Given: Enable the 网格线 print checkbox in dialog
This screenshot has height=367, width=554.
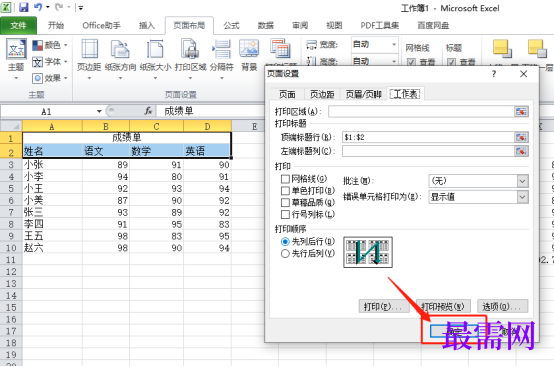Looking at the screenshot, I should click(x=285, y=179).
